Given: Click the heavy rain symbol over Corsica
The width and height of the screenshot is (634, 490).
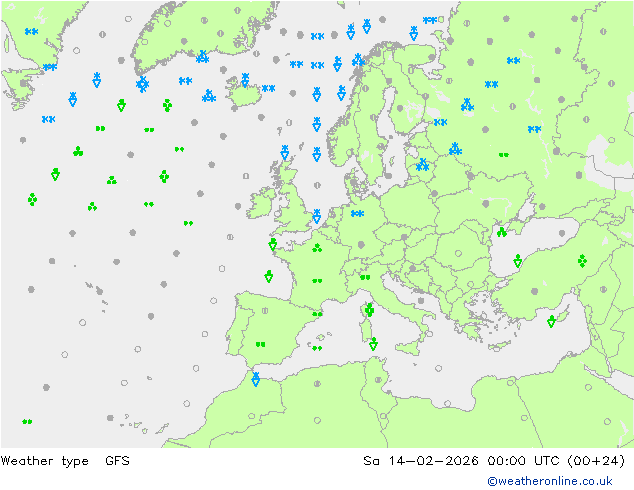Looking at the screenshot, I should coord(369,310).
